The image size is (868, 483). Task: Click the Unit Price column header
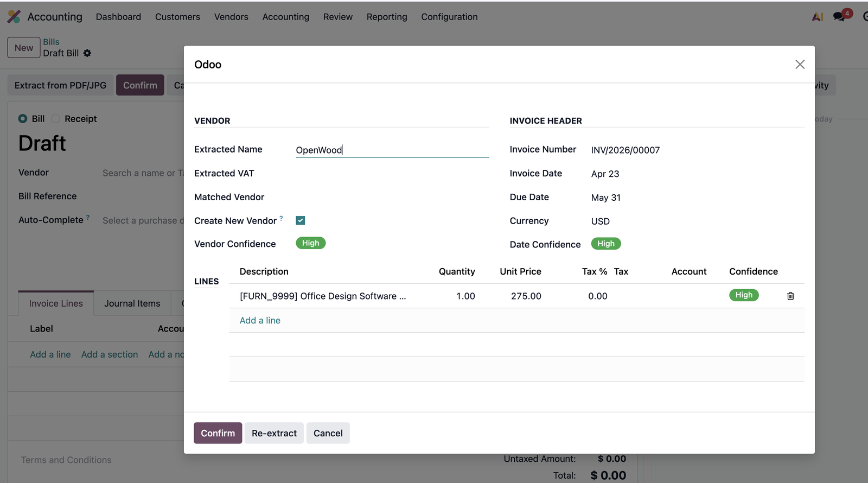click(x=521, y=271)
